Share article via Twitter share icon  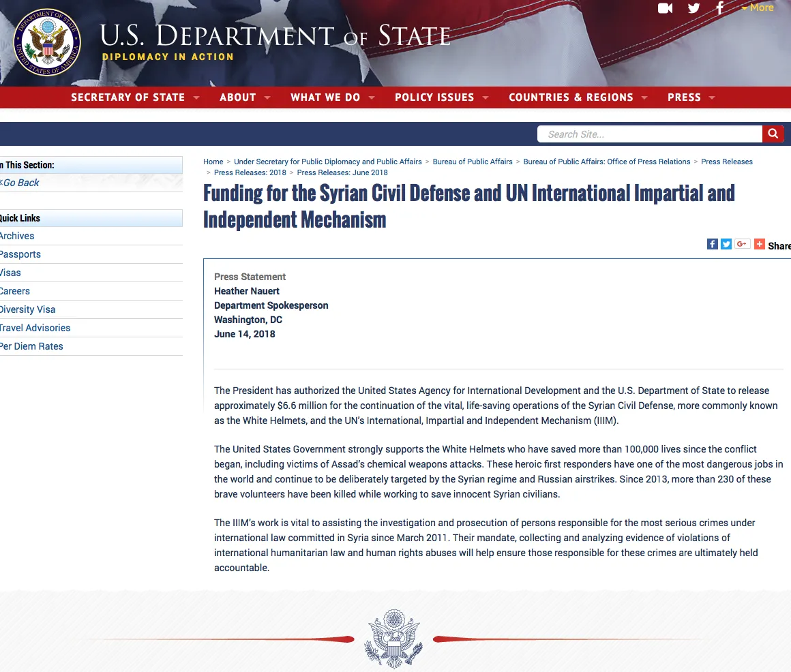[x=726, y=244]
